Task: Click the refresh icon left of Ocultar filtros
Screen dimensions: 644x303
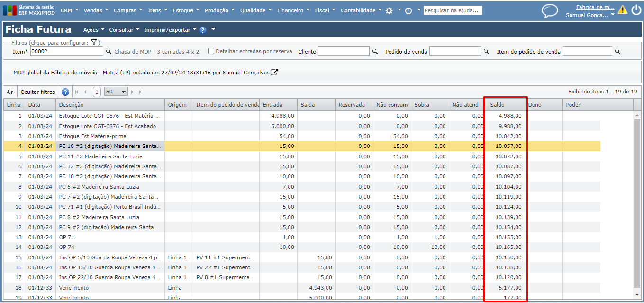Action: pyautogui.click(x=10, y=92)
